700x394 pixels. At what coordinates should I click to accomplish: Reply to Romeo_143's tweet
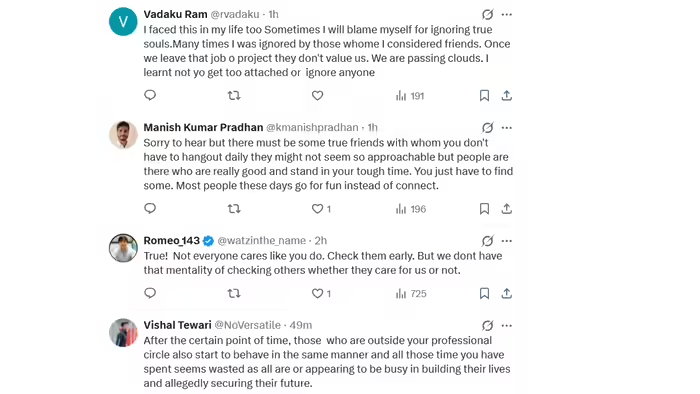click(150, 293)
